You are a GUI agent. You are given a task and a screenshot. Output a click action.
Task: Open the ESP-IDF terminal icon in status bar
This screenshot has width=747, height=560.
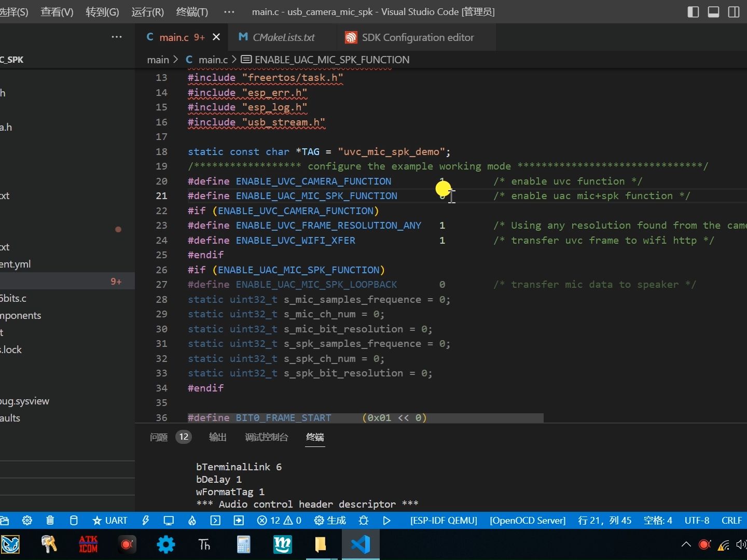coord(215,520)
